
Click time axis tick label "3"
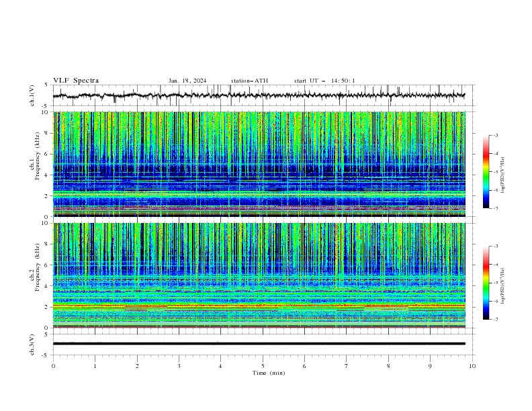[x=179, y=366]
